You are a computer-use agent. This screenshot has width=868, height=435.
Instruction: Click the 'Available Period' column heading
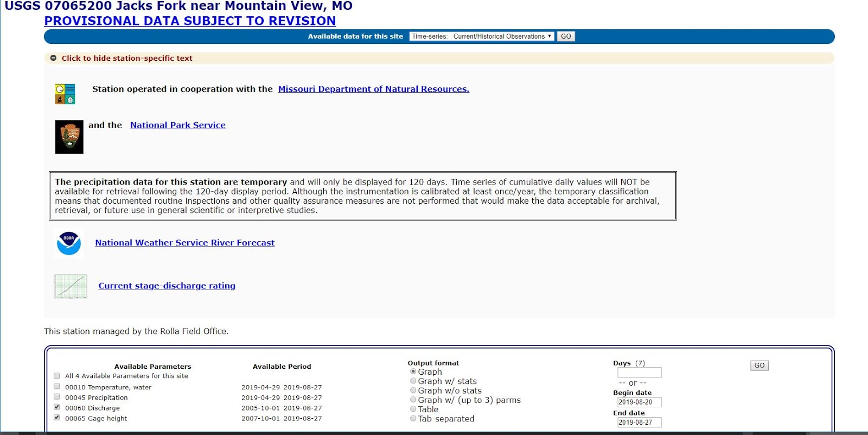pyautogui.click(x=282, y=367)
